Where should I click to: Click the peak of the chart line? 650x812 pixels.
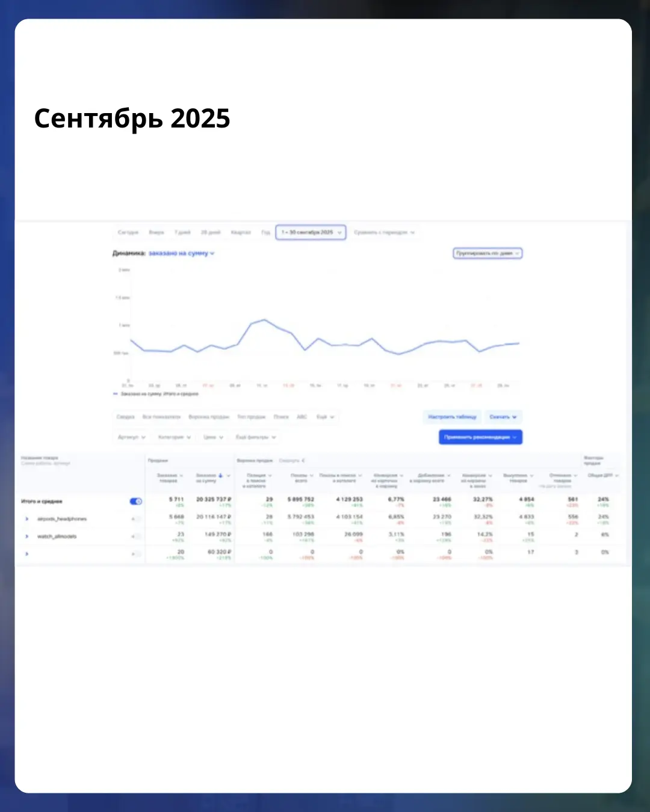coord(264,320)
